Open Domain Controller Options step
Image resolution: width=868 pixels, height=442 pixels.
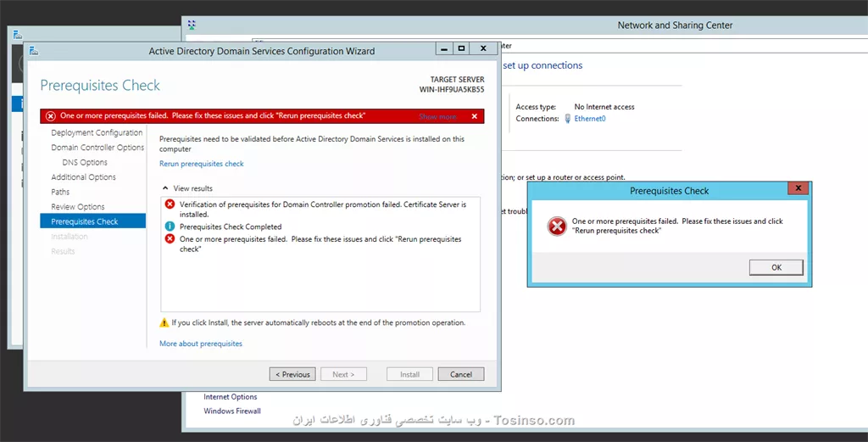pyautogui.click(x=97, y=148)
